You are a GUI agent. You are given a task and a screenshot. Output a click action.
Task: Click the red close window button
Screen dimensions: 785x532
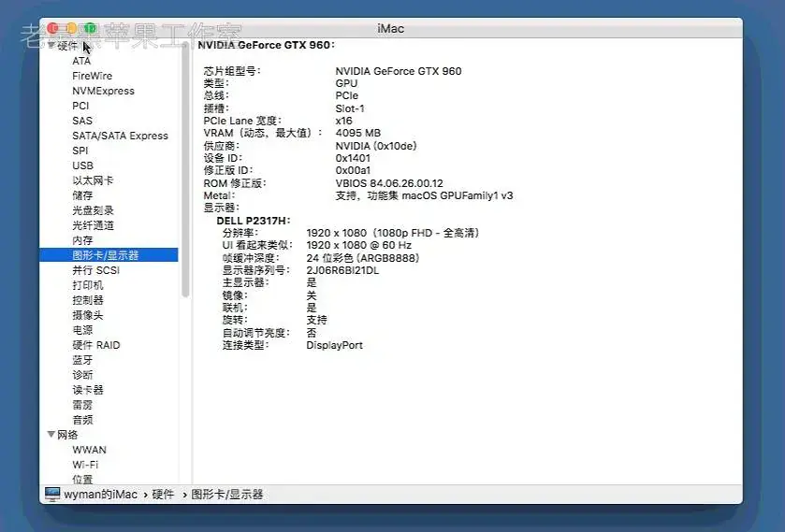pyautogui.click(x=53, y=29)
